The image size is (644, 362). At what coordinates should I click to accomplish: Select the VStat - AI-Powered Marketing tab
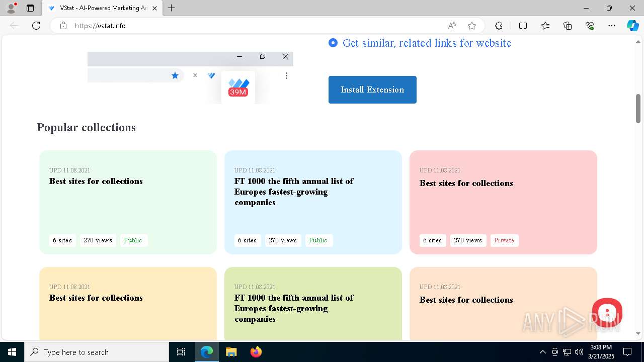[102, 8]
